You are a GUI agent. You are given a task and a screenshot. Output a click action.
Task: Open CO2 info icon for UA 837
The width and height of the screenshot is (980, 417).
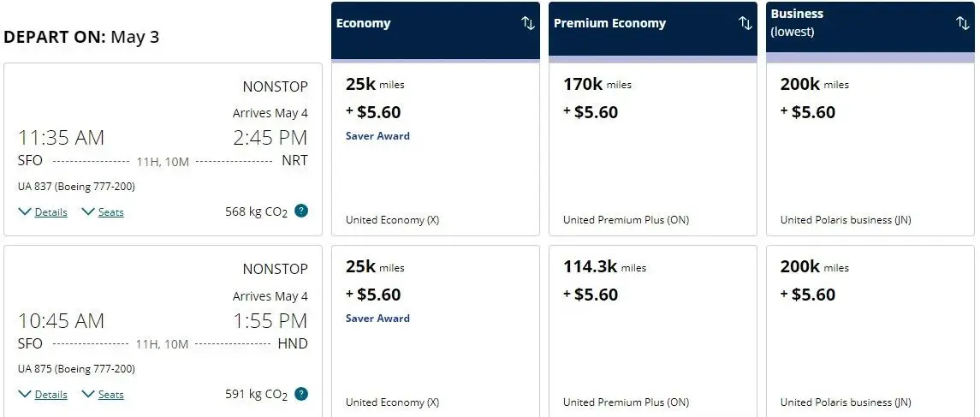point(301,211)
